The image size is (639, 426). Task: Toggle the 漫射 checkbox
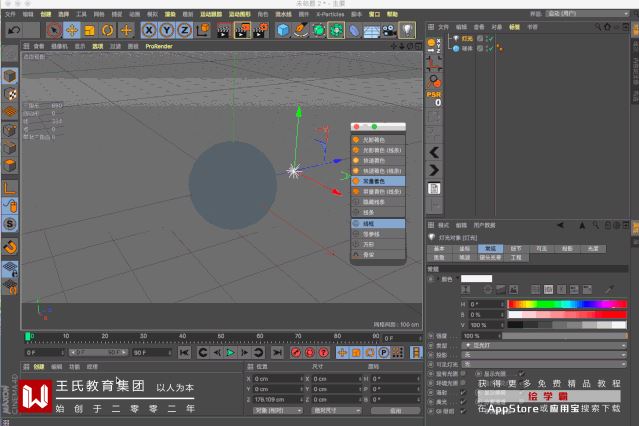(x=463, y=393)
